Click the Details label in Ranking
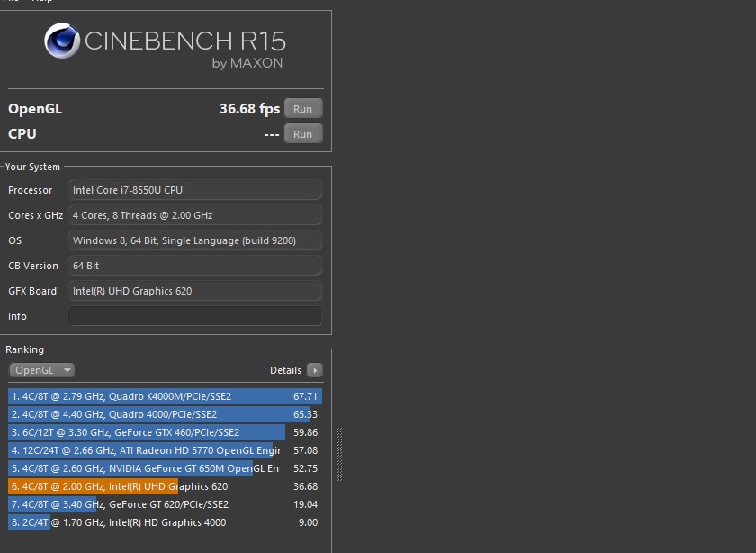Viewport: 756px width, 553px height. [x=285, y=370]
